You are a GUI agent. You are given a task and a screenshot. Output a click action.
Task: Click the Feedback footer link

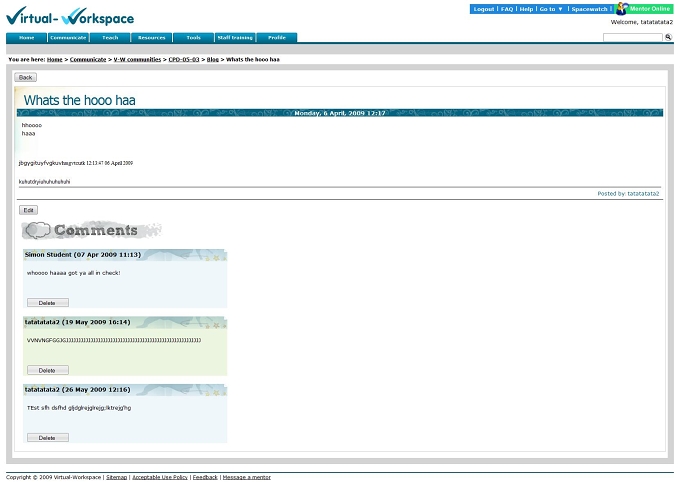point(205,477)
